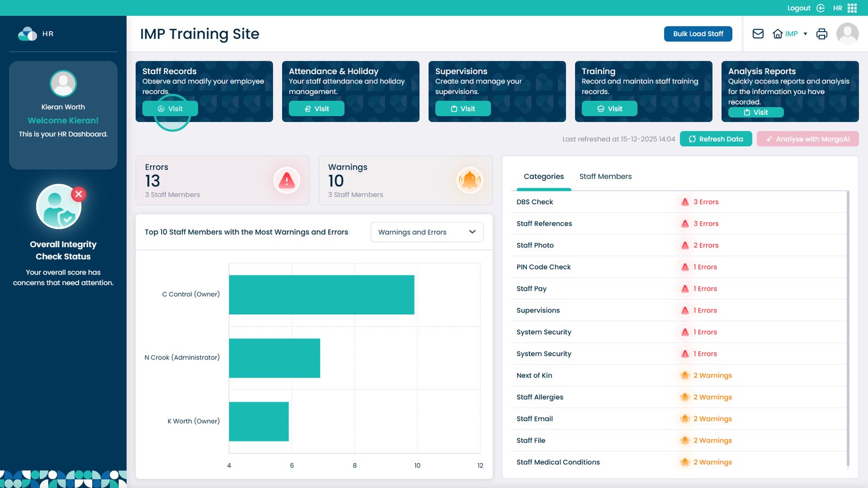Switch to the Staff Members tab
Viewport: 868px width, 488px height.
click(605, 177)
